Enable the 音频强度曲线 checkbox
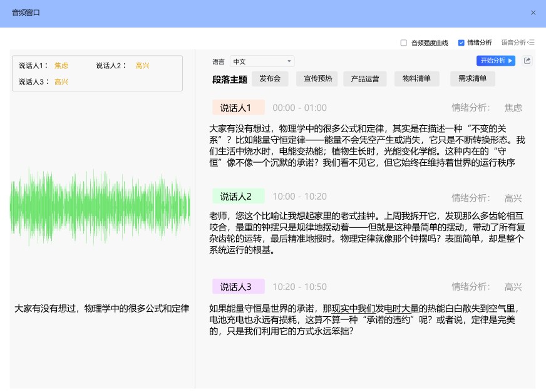The height and width of the screenshot is (392, 546). (x=404, y=43)
